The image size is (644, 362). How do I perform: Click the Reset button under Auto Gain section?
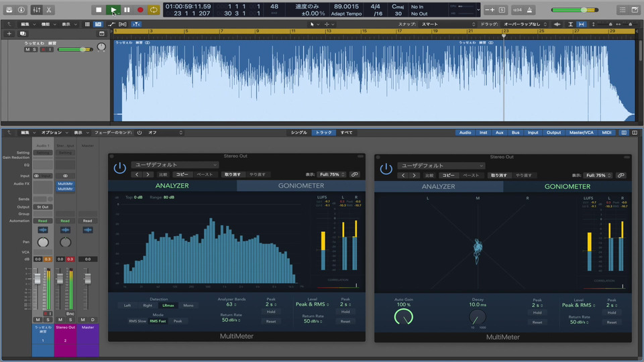point(537,322)
